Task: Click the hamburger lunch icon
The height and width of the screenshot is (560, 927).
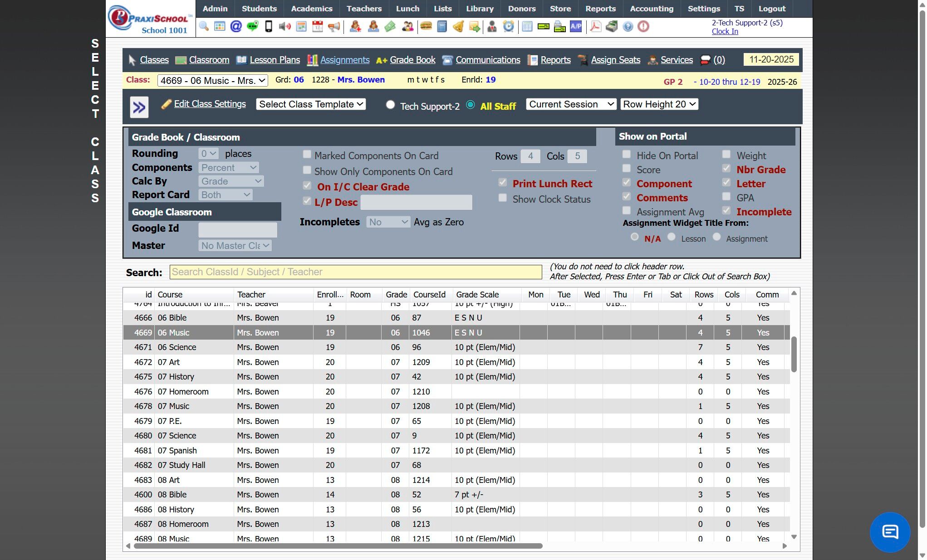Action: (x=426, y=27)
